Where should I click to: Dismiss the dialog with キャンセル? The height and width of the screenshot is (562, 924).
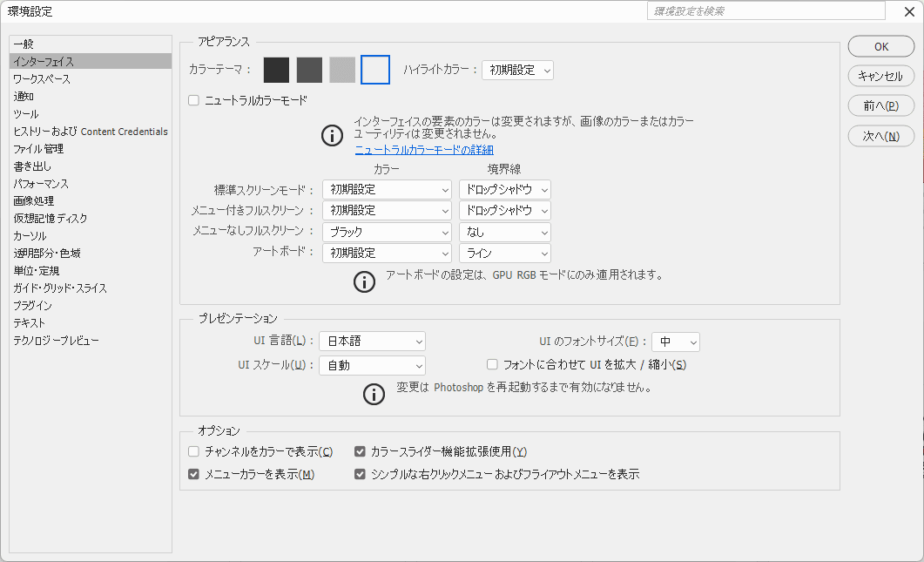pos(880,76)
